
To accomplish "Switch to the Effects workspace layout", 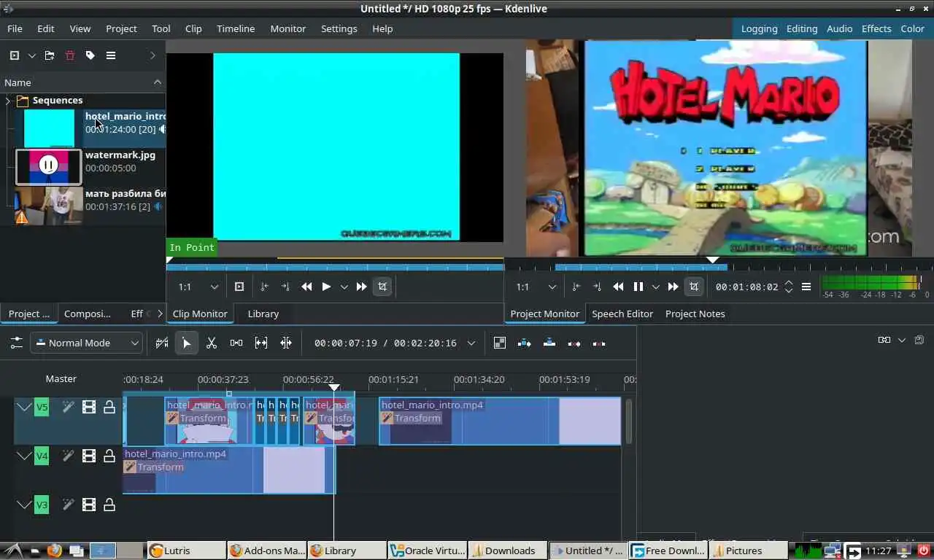I will pyautogui.click(x=876, y=28).
